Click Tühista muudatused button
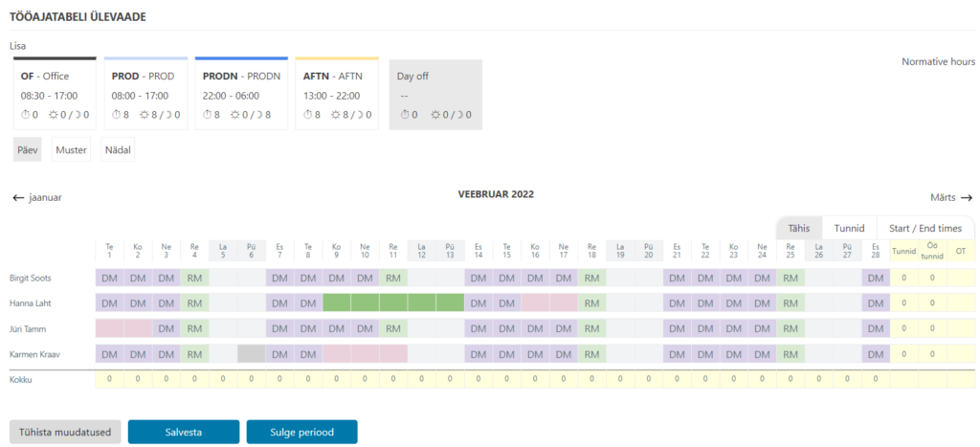Screen dimensions: 980x447 (x=65, y=432)
